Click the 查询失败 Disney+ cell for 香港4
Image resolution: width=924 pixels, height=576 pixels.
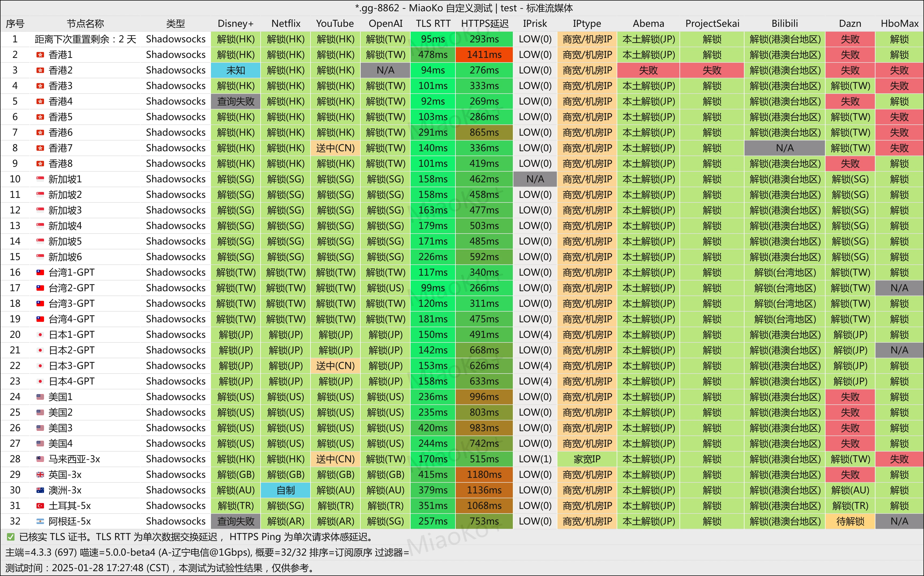tap(236, 101)
